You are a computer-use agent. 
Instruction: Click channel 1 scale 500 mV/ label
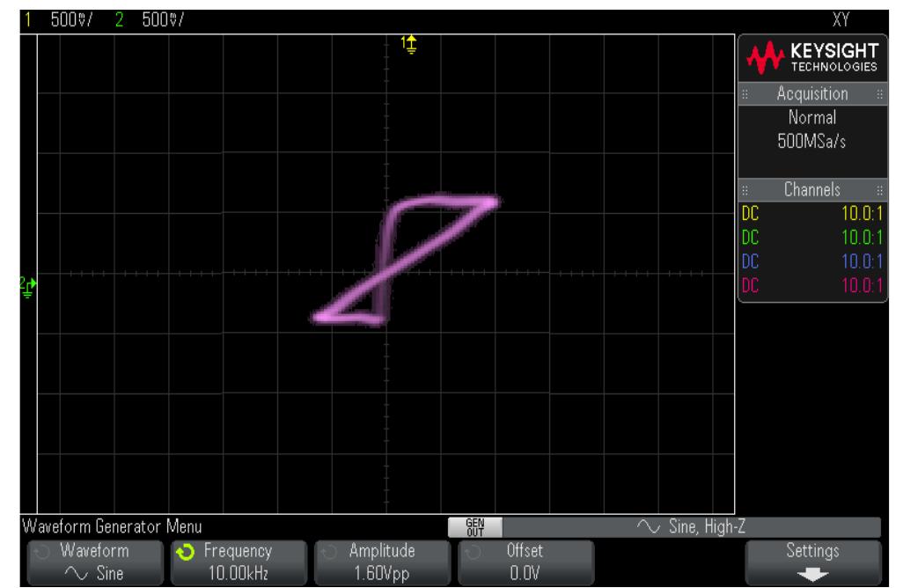71,20
